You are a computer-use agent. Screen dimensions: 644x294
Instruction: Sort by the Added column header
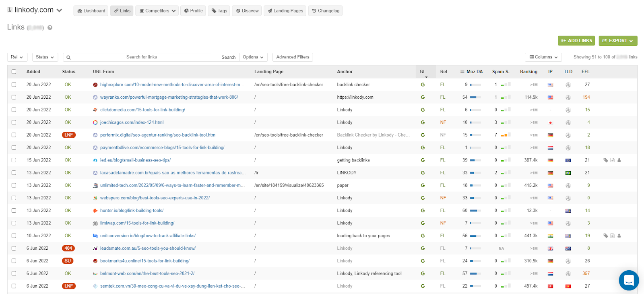pos(33,72)
